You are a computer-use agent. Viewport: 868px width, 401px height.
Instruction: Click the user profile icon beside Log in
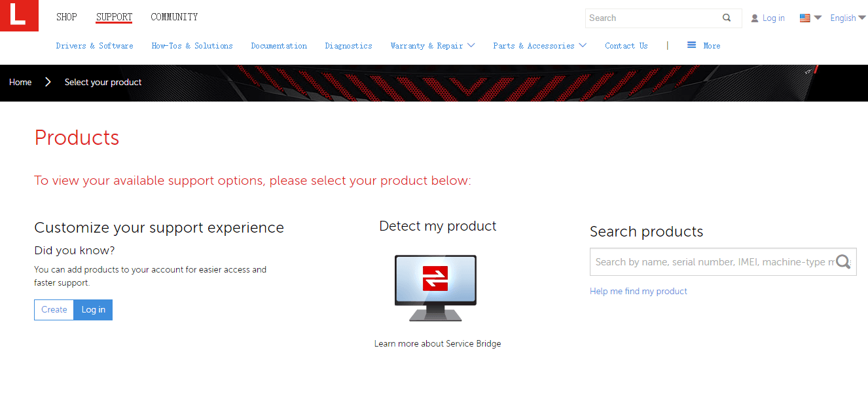[755, 18]
